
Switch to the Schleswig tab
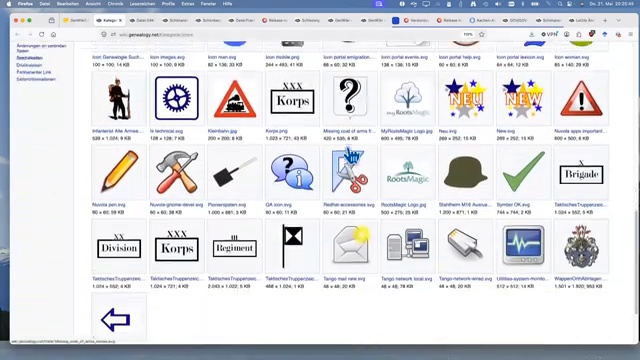click(307, 20)
